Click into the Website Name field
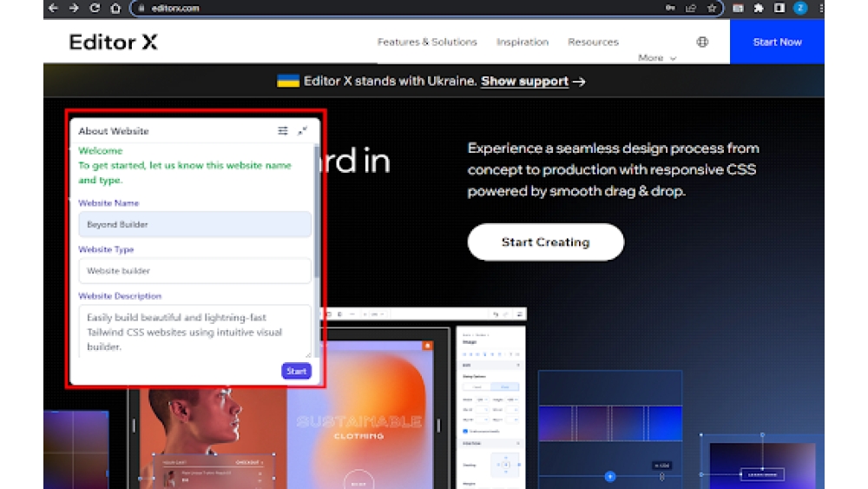 tap(194, 224)
